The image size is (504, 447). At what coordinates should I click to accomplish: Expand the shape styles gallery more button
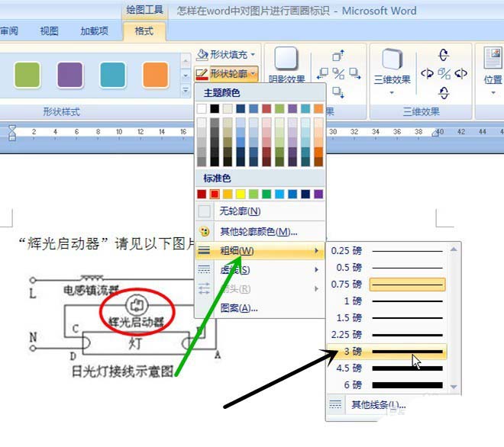[x=186, y=91]
